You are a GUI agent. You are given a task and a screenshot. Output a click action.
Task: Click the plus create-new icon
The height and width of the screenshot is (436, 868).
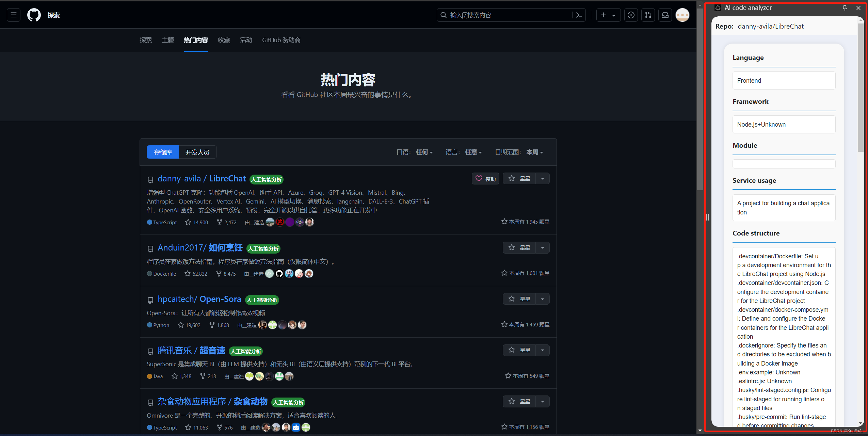click(x=604, y=15)
